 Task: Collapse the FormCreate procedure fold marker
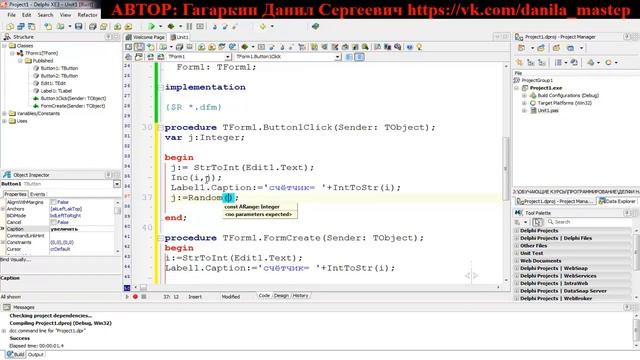click(160, 238)
